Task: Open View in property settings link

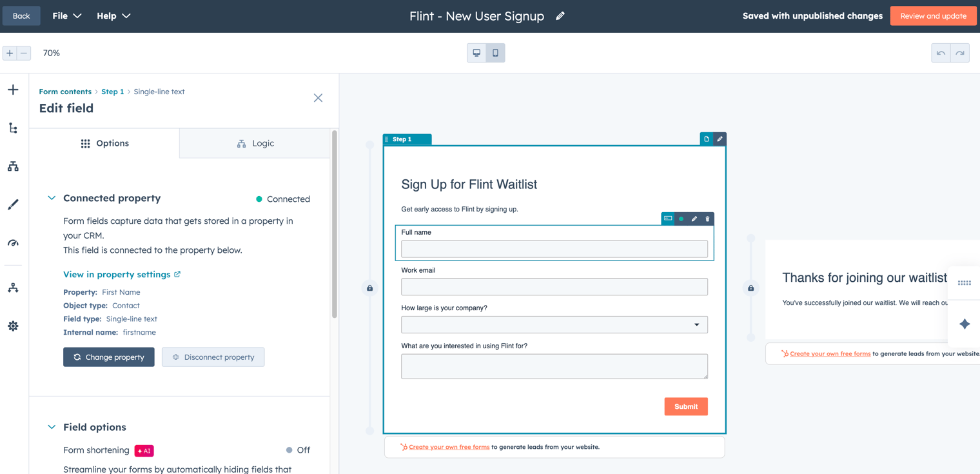Action: tap(122, 275)
